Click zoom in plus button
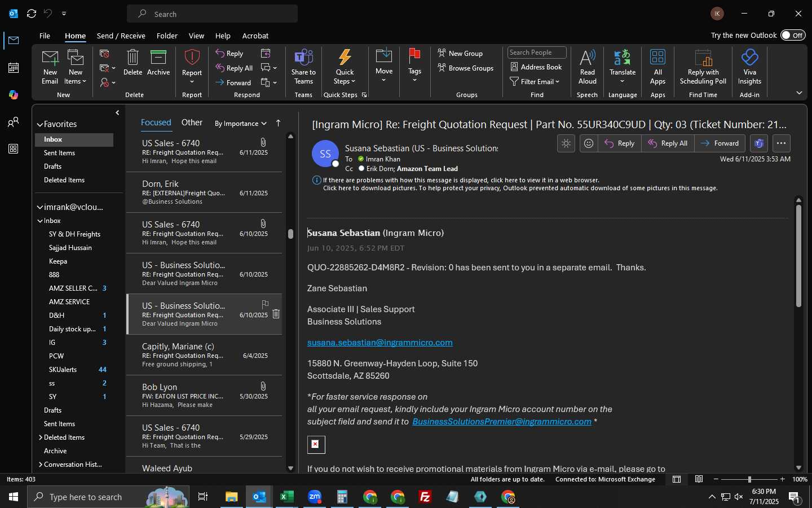Image resolution: width=812 pixels, height=508 pixels. point(782,479)
